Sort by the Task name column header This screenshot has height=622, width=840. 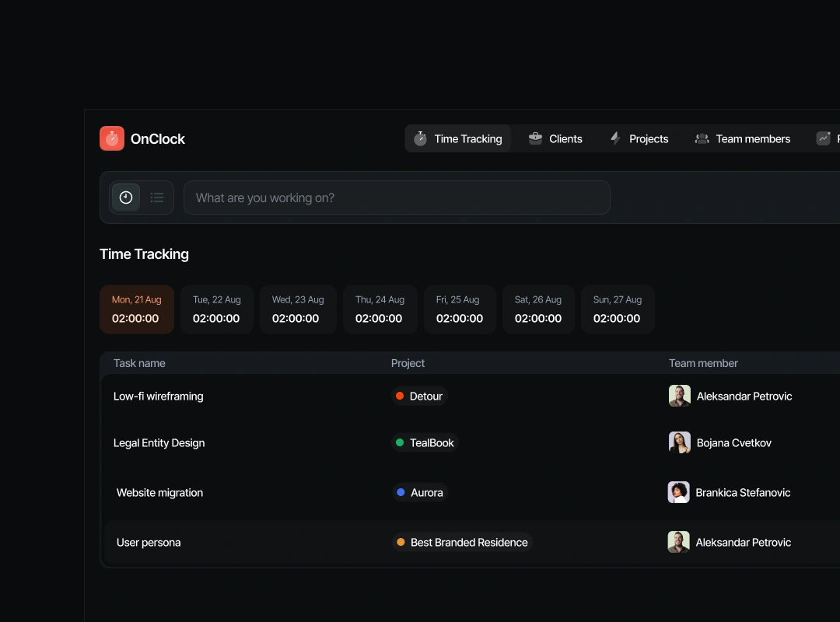coord(139,363)
